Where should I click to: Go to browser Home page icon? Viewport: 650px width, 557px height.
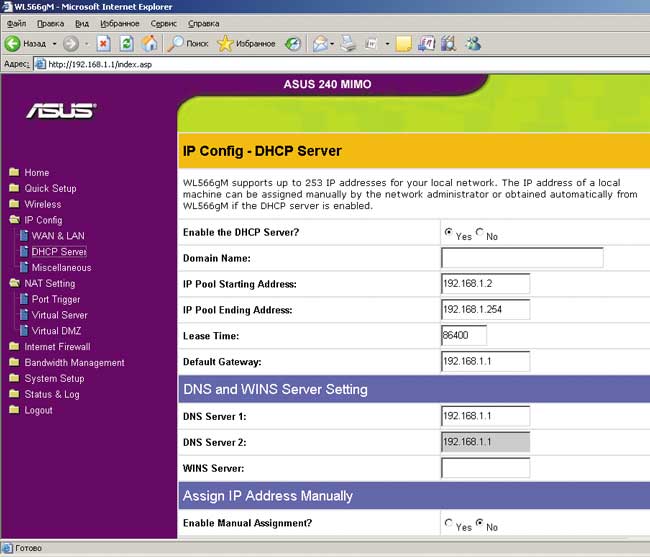coord(149,44)
